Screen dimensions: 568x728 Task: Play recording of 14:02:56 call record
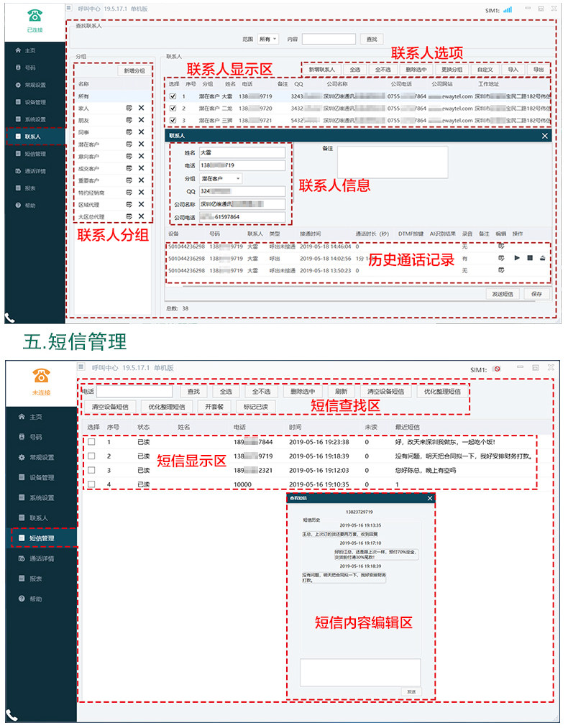click(x=517, y=258)
